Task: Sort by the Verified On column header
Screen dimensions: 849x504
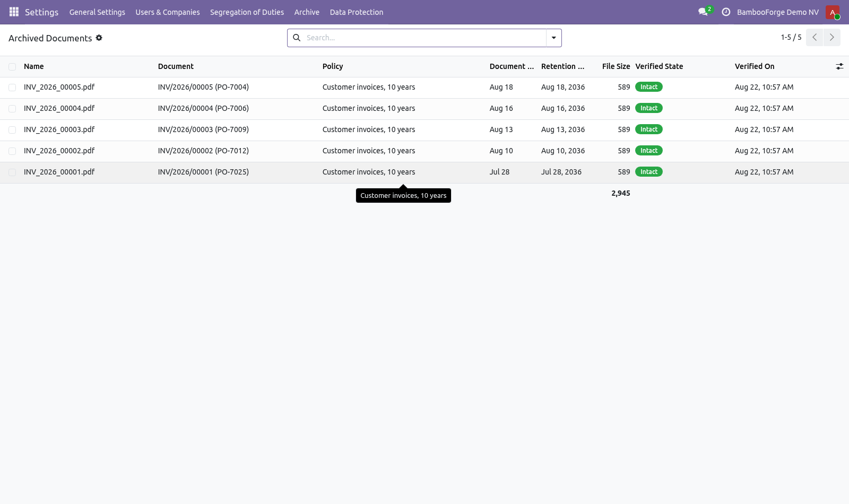Action: [755, 66]
